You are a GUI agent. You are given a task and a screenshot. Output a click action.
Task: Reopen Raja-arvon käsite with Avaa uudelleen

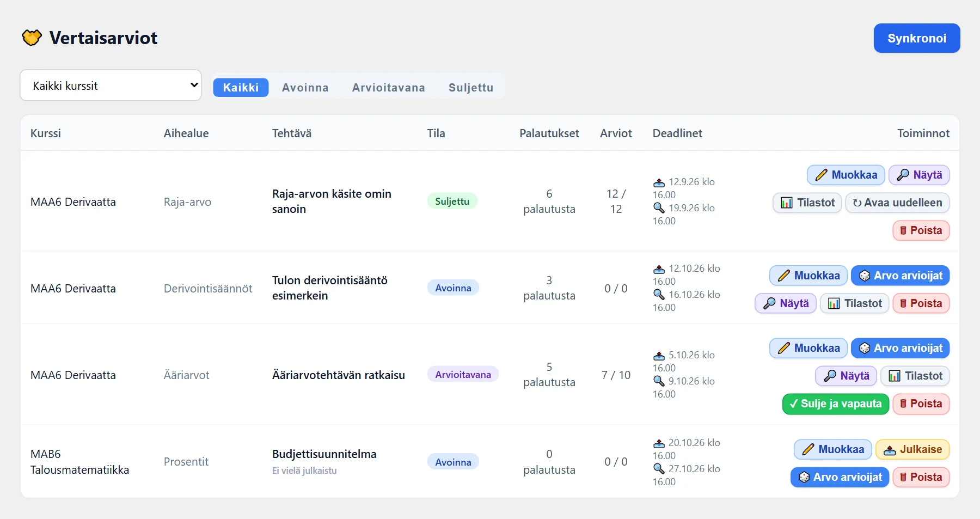897,203
